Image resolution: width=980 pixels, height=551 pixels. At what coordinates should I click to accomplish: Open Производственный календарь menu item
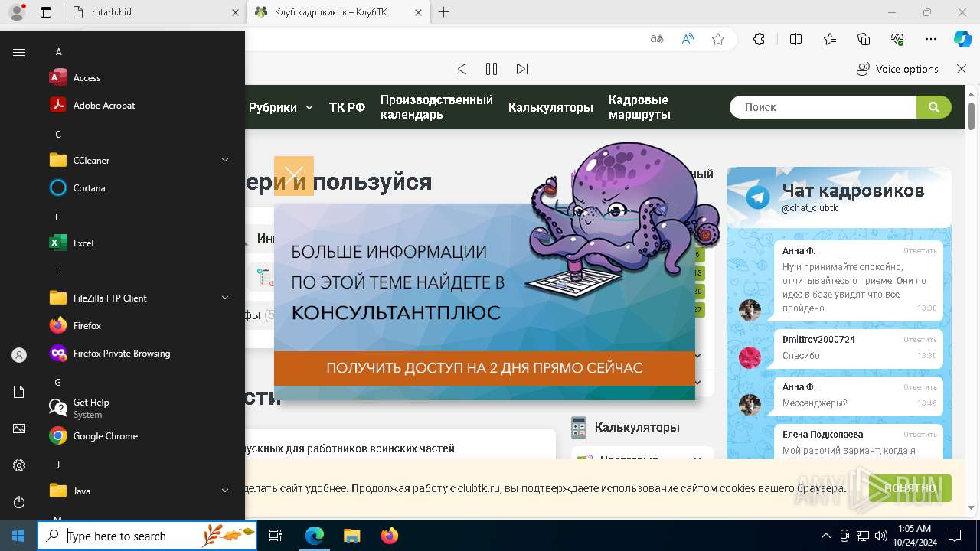click(x=436, y=107)
